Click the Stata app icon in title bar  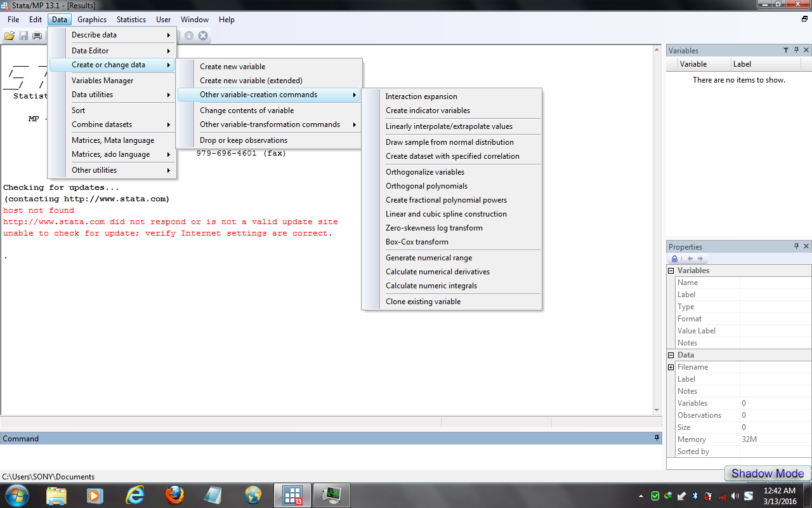pos(5,5)
